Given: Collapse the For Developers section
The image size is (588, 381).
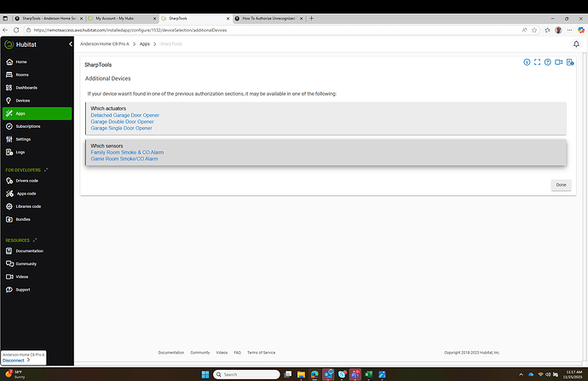Looking at the screenshot, I should [46, 170].
